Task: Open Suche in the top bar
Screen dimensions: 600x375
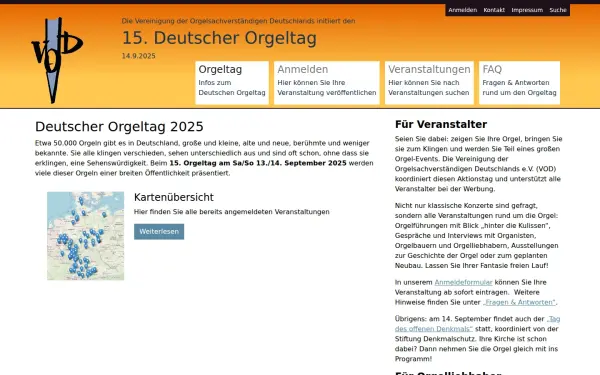Action: pos(558,10)
